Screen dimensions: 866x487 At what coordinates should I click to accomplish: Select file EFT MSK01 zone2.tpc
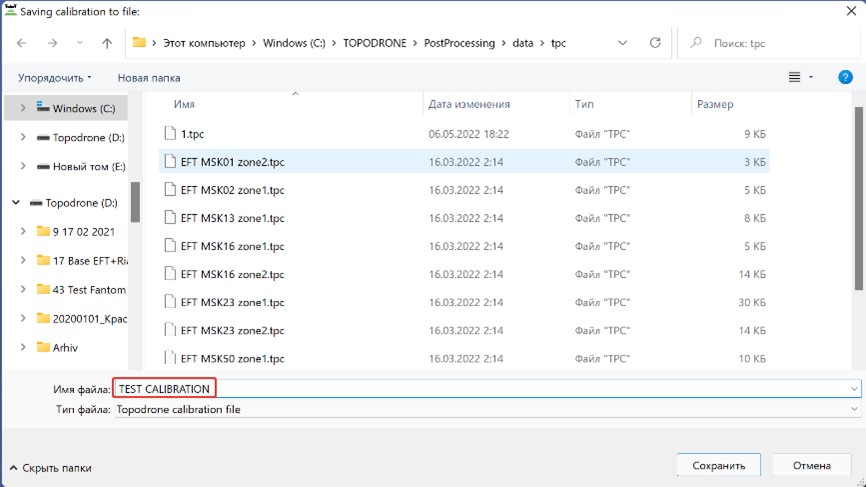[464, 162]
